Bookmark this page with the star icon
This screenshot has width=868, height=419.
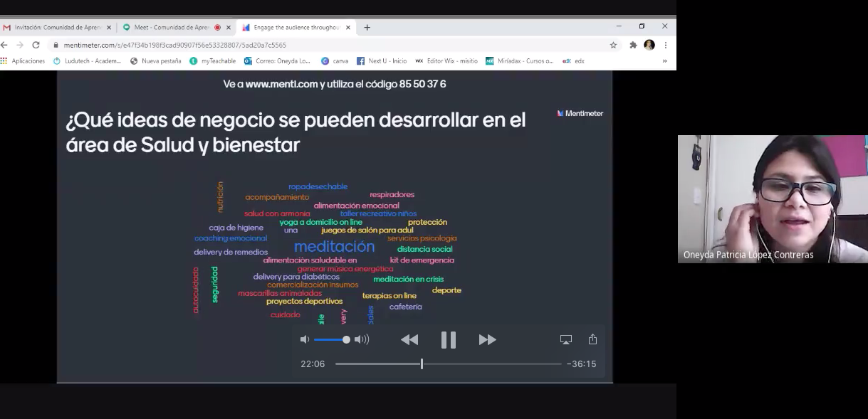[x=613, y=45]
